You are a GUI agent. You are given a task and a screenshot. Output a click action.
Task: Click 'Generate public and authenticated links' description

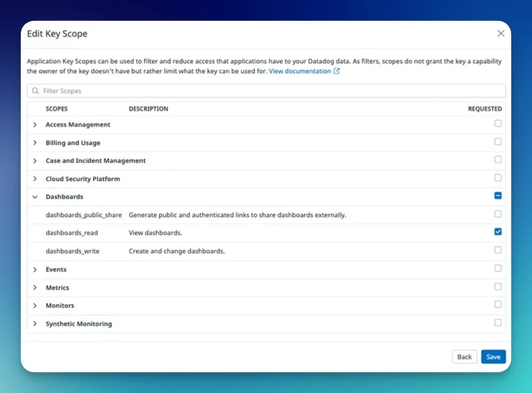pyautogui.click(x=237, y=215)
